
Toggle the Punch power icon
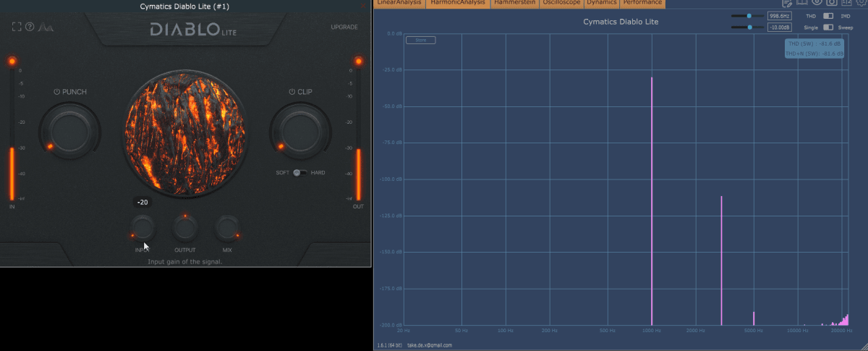coord(57,92)
